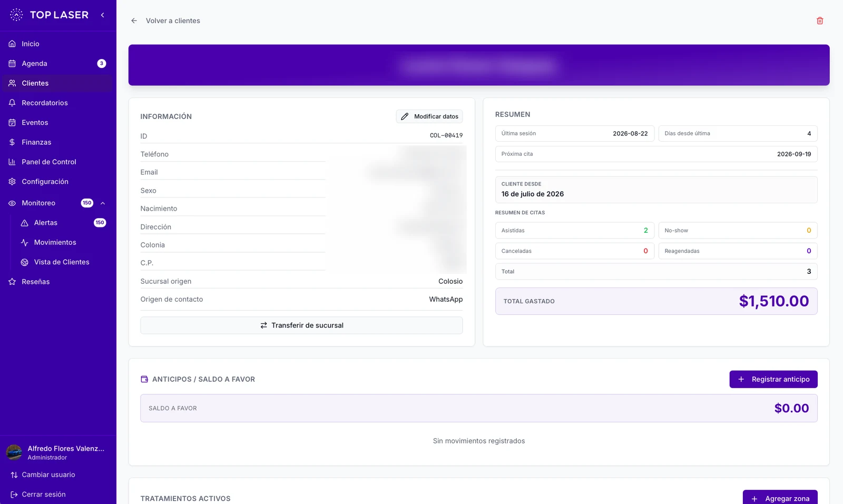Screen dimensions: 843x504
Task: Click Sin movimientos registrados text
Action: coord(479,441)
